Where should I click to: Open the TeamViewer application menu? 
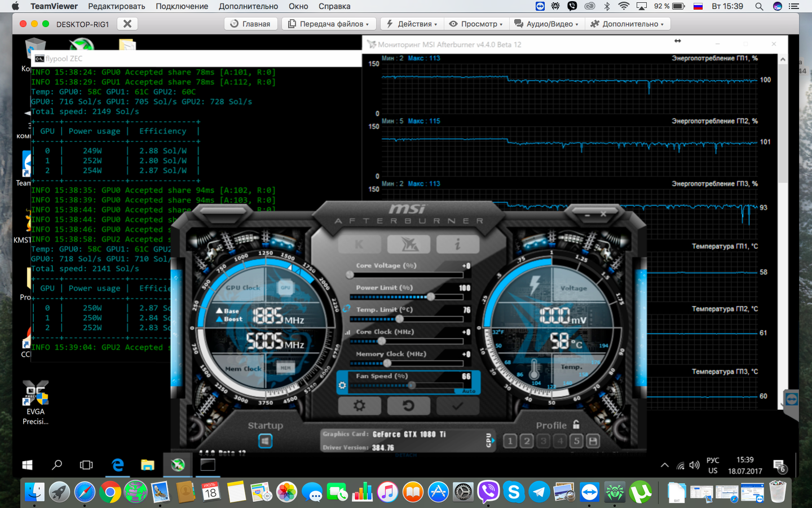(54, 6)
